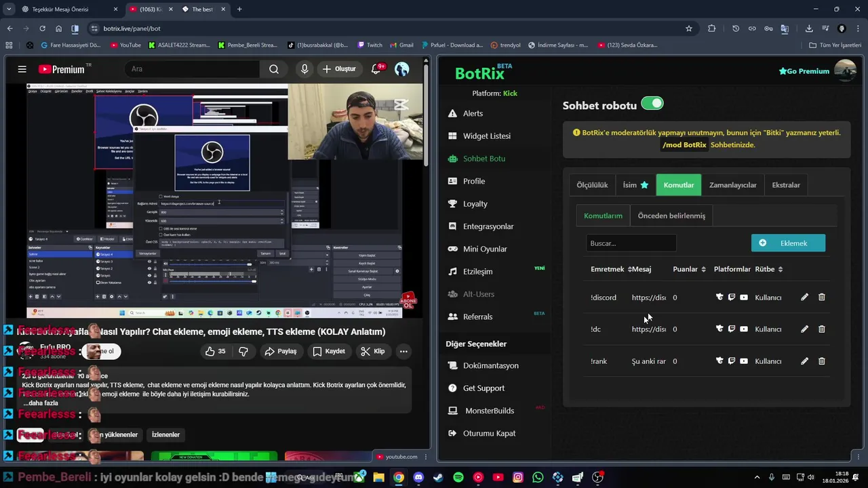Dislike the YouTube video

(243, 351)
